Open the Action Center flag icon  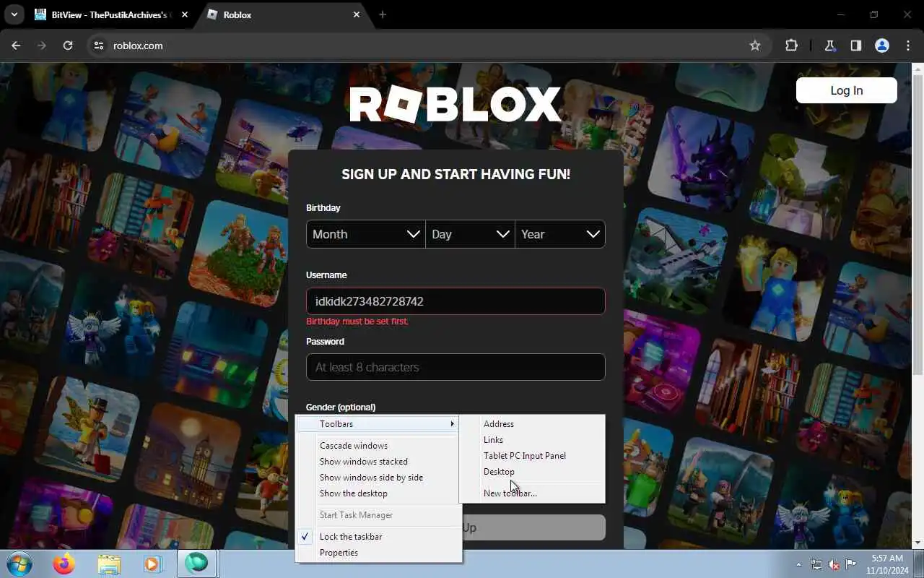coord(851,564)
